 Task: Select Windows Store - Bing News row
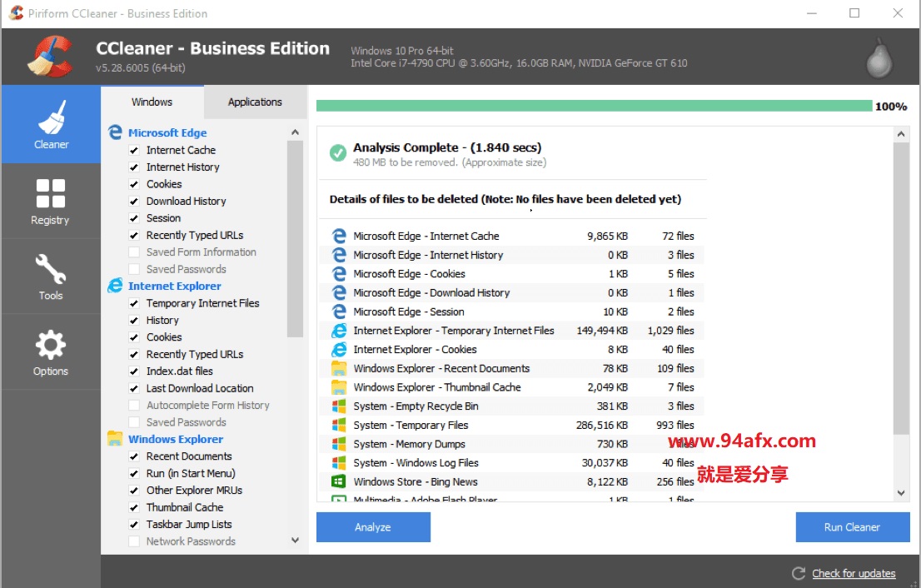[x=512, y=481]
